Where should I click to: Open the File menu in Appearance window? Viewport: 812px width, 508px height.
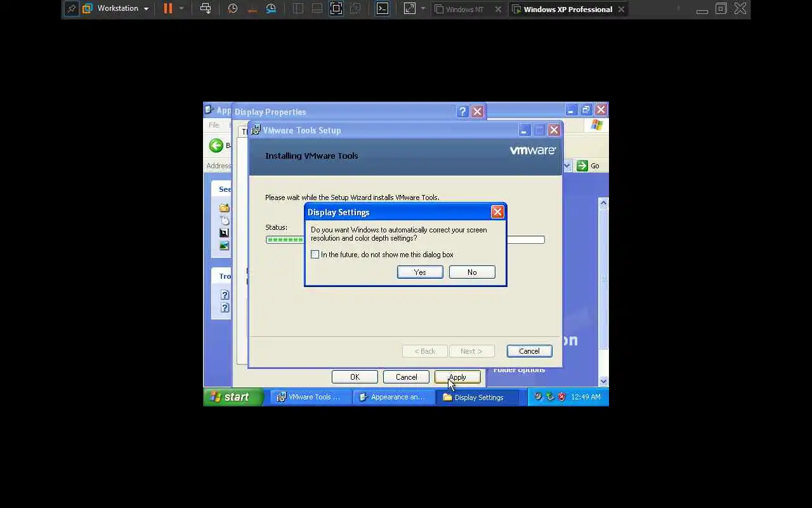tap(214, 125)
